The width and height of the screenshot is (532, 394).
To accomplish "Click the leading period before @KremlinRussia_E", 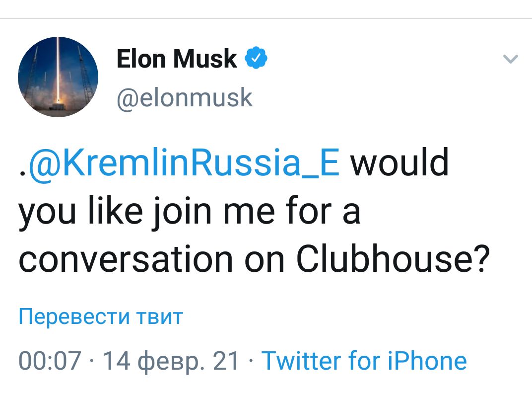I will (x=23, y=173).
